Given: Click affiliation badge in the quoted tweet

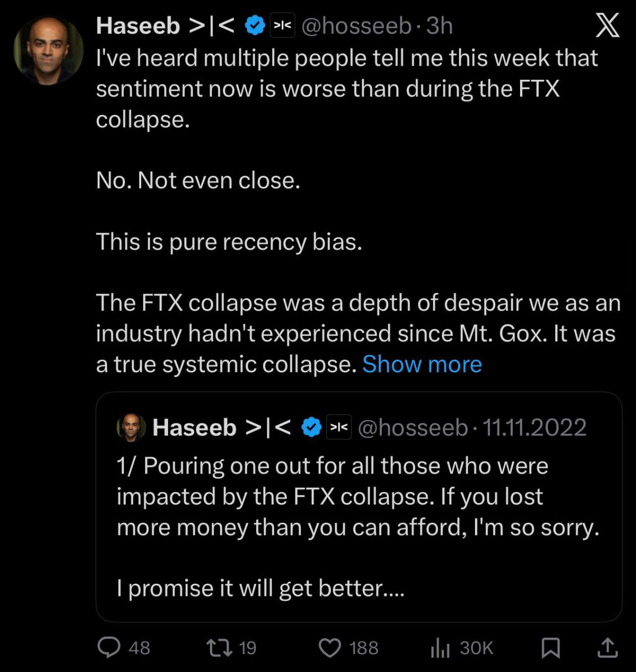Looking at the screenshot, I should 339,427.
